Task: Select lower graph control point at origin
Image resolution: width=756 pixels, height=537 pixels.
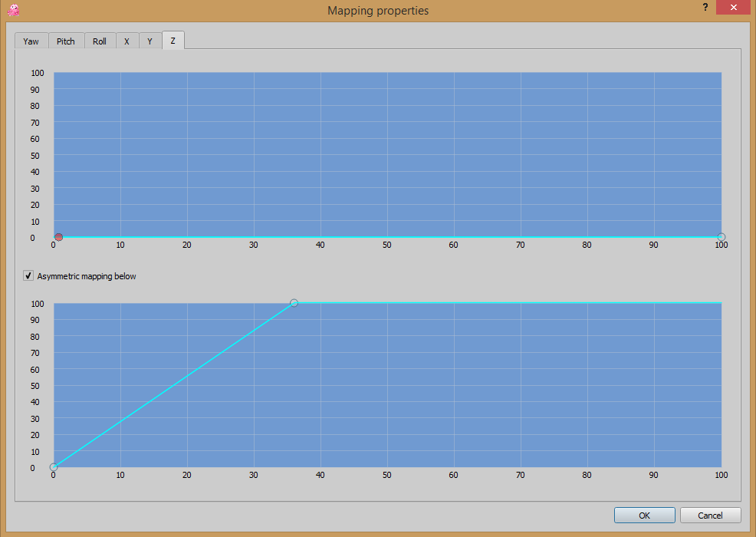Action: point(54,467)
